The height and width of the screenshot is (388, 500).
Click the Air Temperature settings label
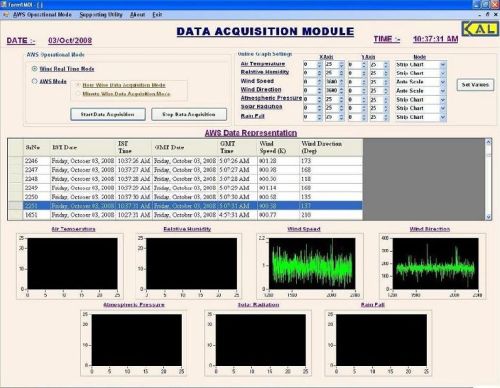click(263, 64)
